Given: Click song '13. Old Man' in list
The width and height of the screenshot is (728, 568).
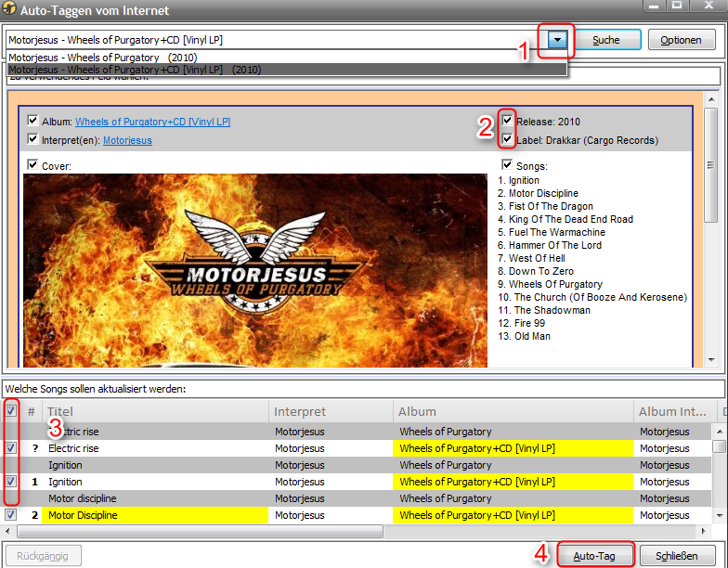Looking at the screenshot, I should [524, 336].
